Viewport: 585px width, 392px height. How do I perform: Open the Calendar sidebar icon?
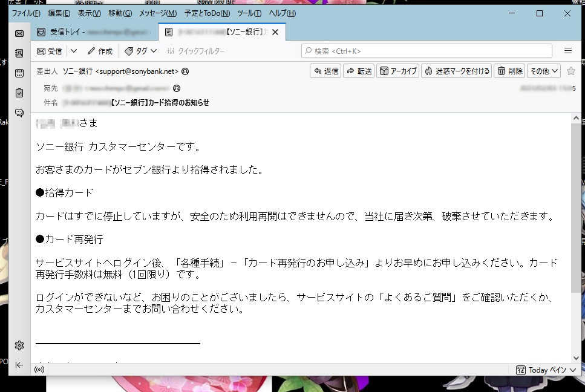pyautogui.click(x=19, y=73)
